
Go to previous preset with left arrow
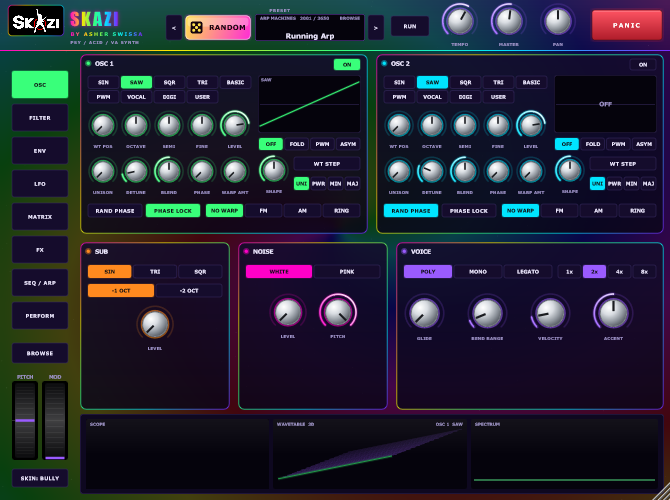tap(174, 28)
